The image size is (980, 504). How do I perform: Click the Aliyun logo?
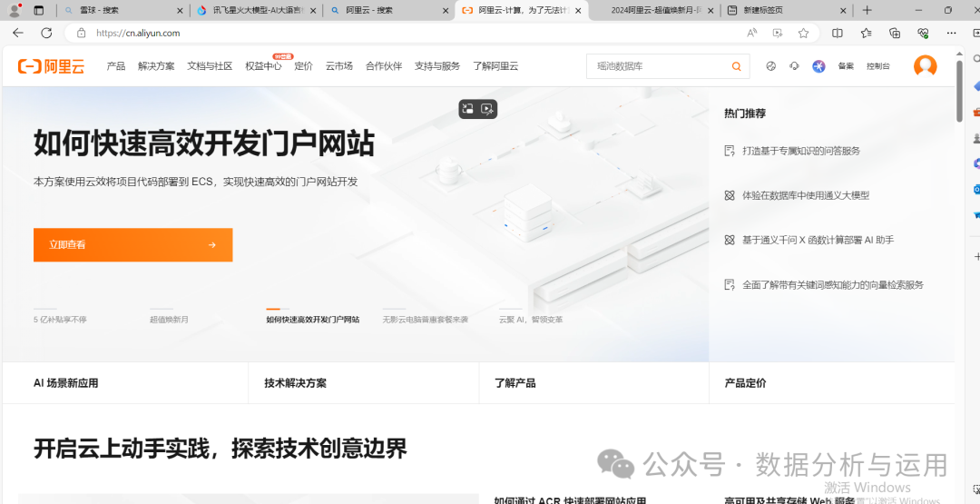(x=51, y=66)
